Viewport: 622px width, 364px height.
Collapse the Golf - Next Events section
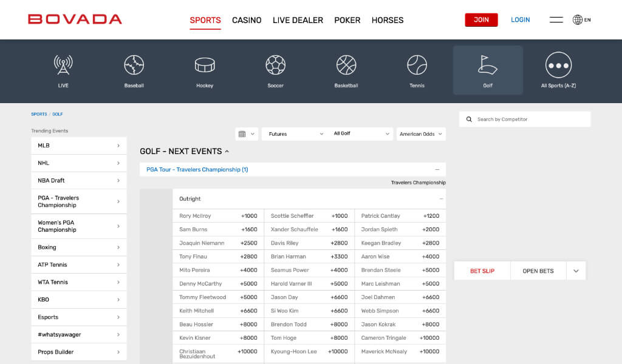(227, 151)
